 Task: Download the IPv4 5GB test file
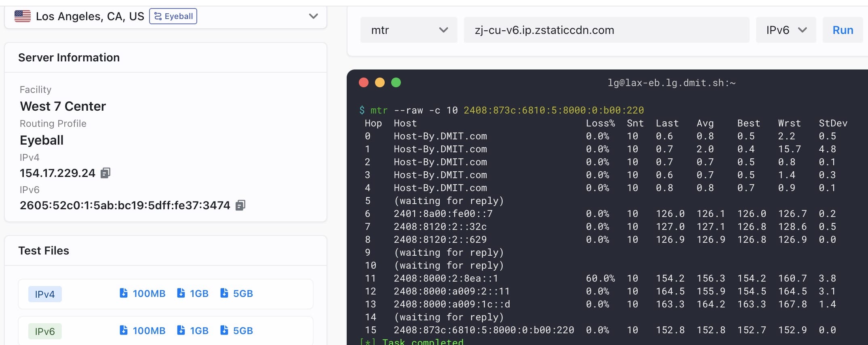236,294
